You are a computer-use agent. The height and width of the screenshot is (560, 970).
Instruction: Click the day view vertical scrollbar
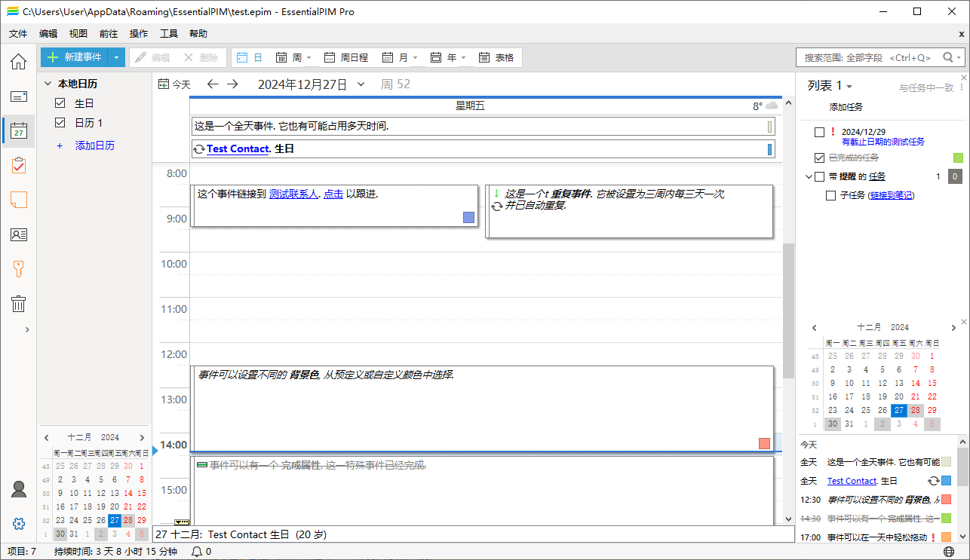pos(789,311)
